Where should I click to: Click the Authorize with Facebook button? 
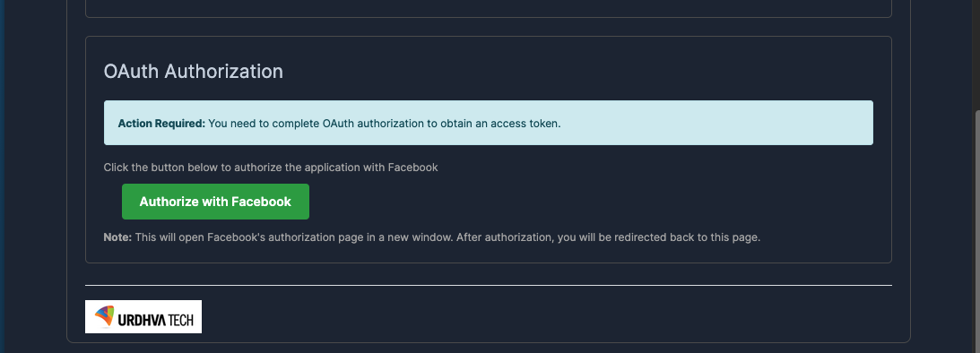pos(215,202)
